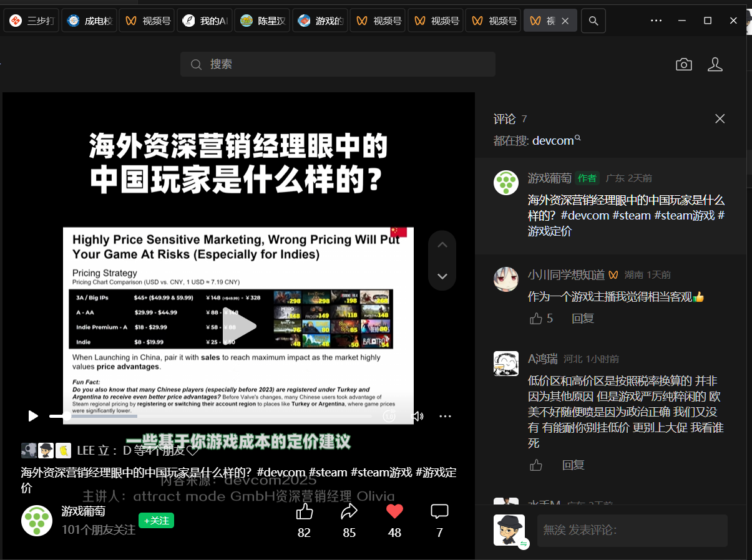
Task: Open the video more options ellipsis
Action: 444,416
